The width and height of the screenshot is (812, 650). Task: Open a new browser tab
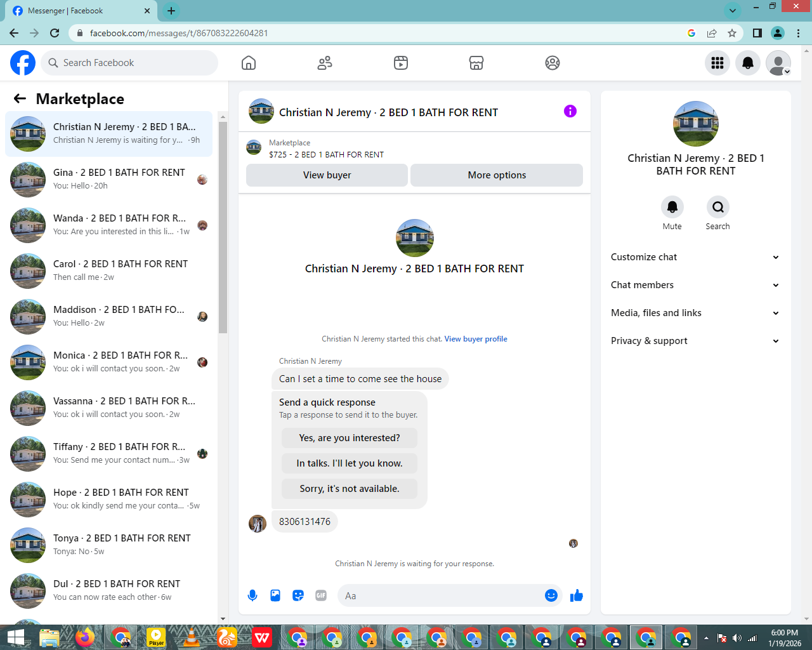tap(171, 11)
